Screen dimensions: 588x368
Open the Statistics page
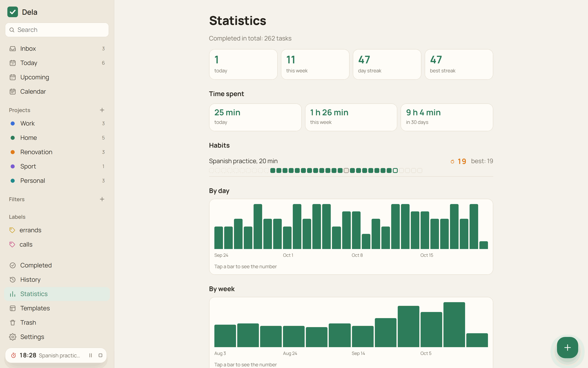pos(57,294)
